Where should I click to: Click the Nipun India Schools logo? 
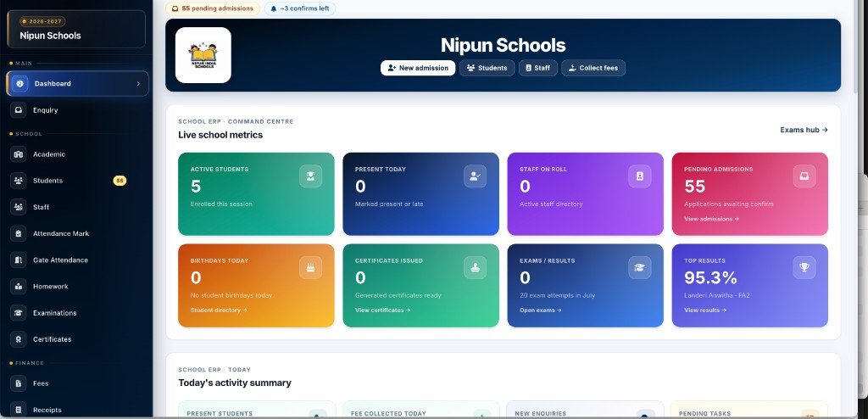coord(203,55)
